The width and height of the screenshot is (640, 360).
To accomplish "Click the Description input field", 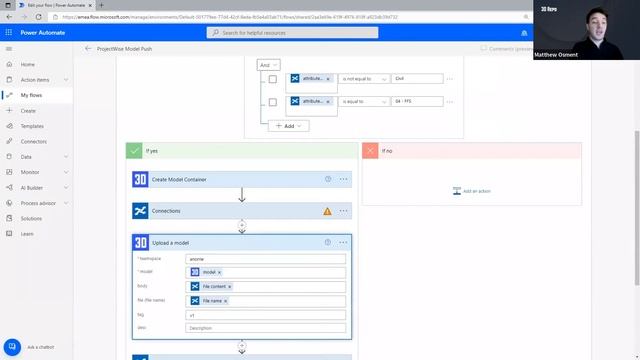I will pyautogui.click(x=265, y=328).
